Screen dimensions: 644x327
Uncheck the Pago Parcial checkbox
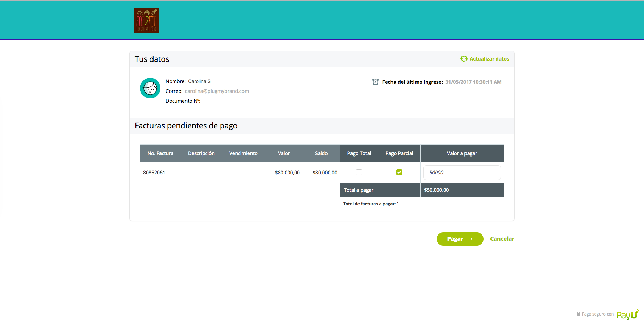pyautogui.click(x=399, y=172)
